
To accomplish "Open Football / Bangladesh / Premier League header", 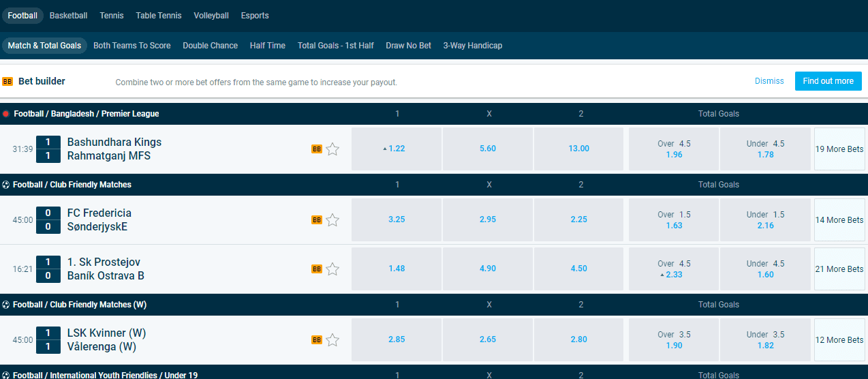I will [x=87, y=114].
